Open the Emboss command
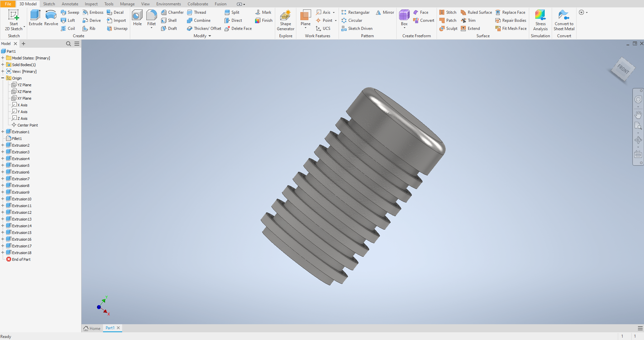 click(x=93, y=12)
